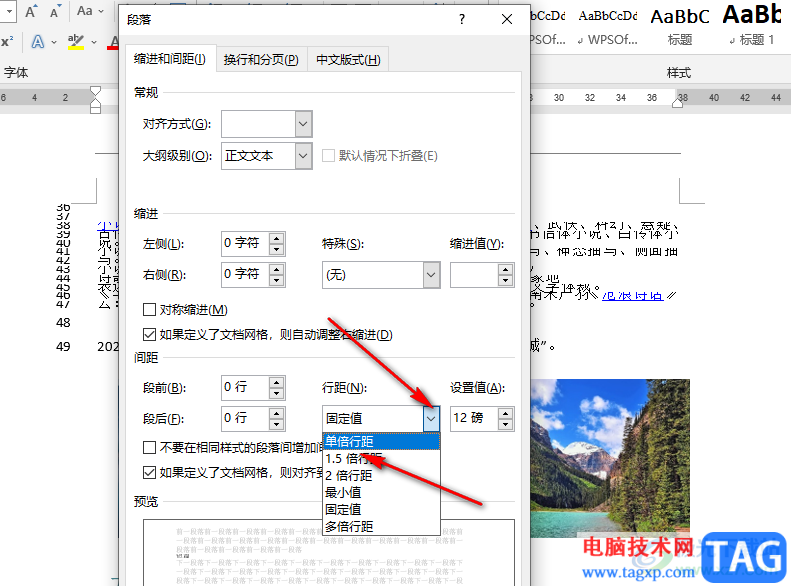Click the 段前 0 行 input field
This screenshot has width=791, height=586.
point(245,388)
